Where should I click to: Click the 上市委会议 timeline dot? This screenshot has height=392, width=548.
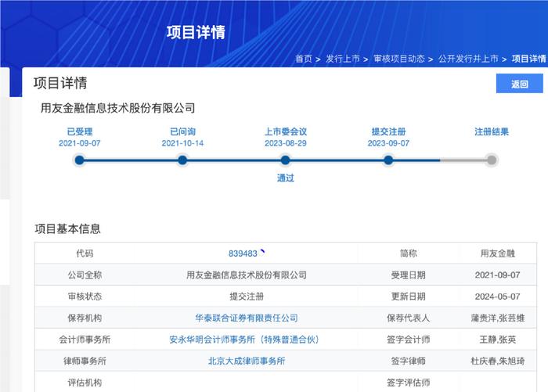coord(285,160)
